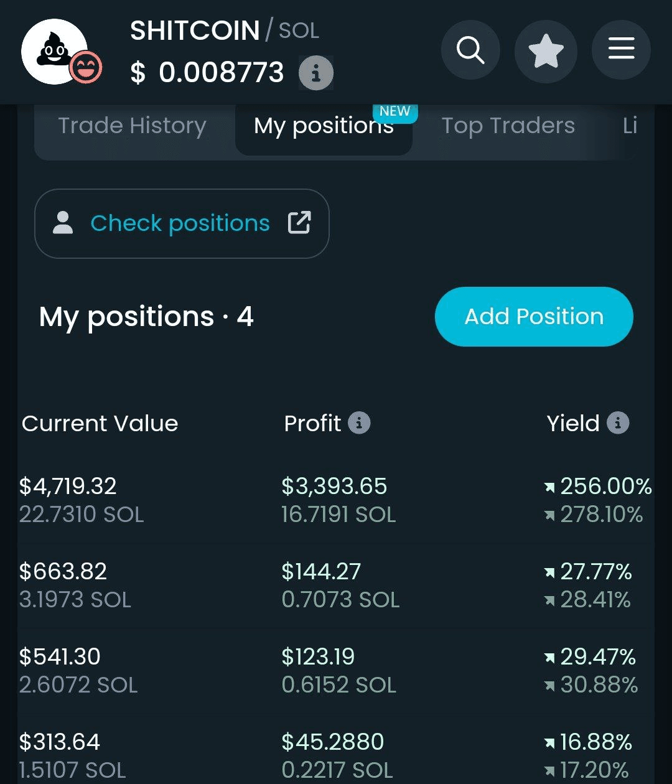Switch to the Top Traders tab
This screenshot has height=784, width=672.
click(x=508, y=126)
